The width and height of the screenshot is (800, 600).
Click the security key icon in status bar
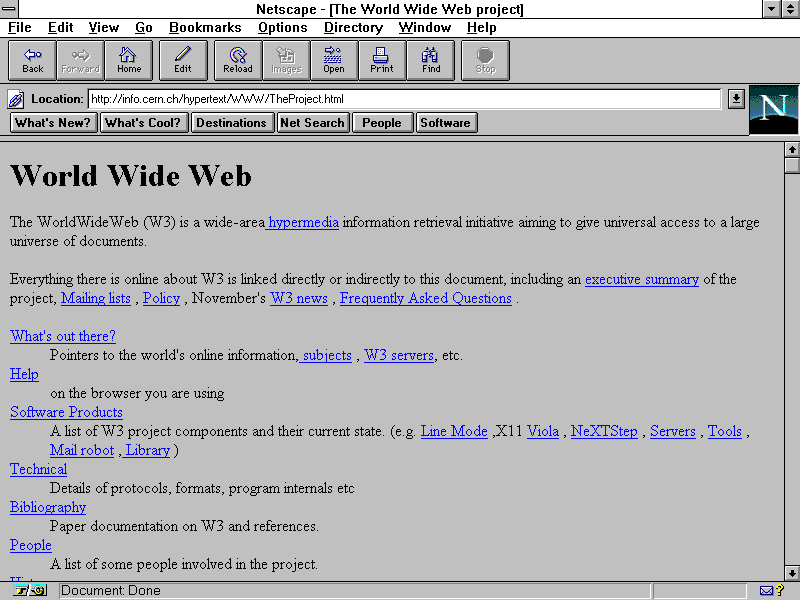point(30,591)
